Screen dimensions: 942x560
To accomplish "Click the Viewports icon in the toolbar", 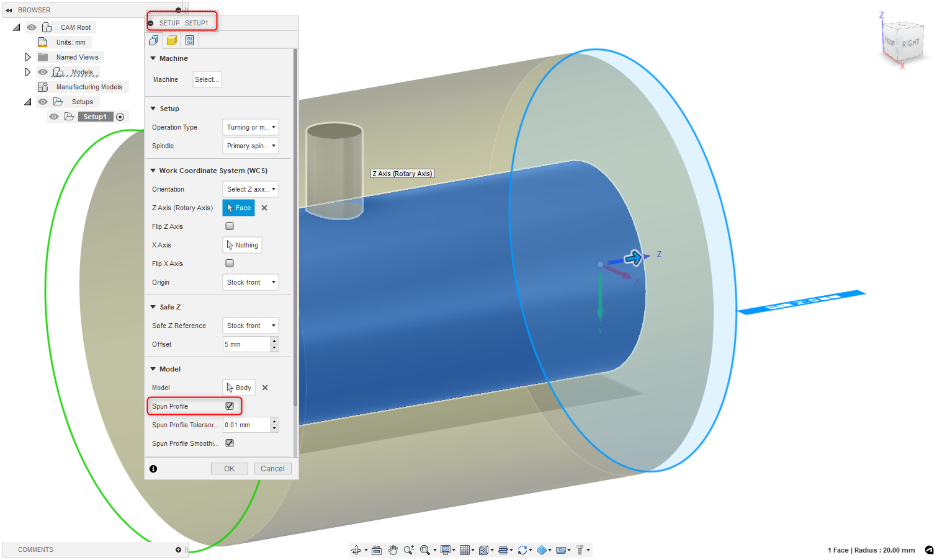I will 485,549.
